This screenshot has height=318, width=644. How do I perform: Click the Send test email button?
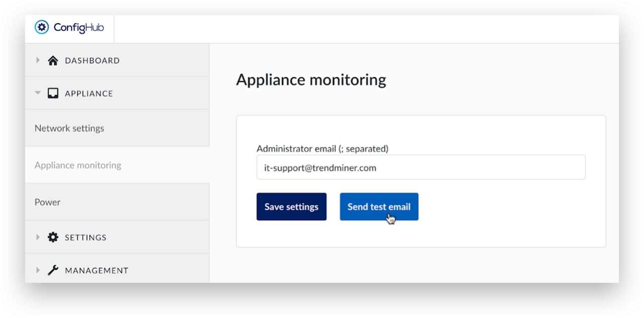pos(379,206)
